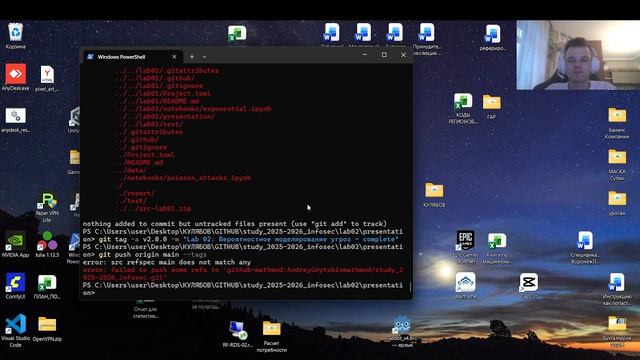Click 'error: src refspec main' line
This screenshot has height=360, width=640.
point(167,262)
